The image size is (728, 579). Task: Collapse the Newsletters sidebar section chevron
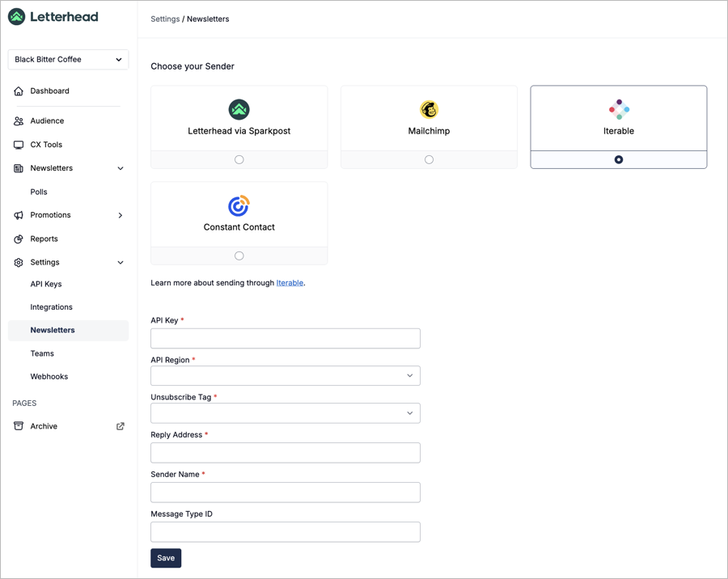pyautogui.click(x=121, y=168)
